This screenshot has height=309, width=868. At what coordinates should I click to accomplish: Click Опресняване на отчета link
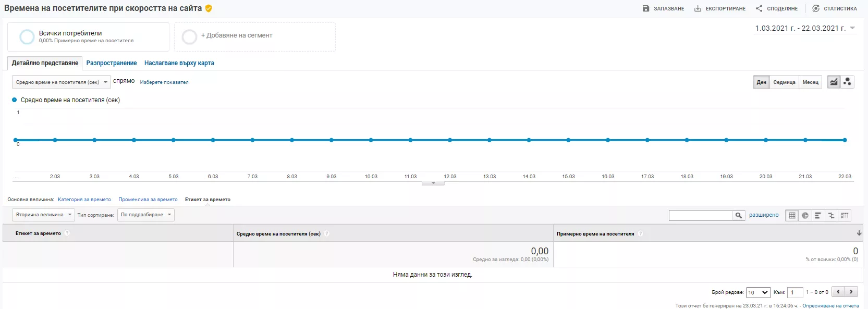pos(830,306)
